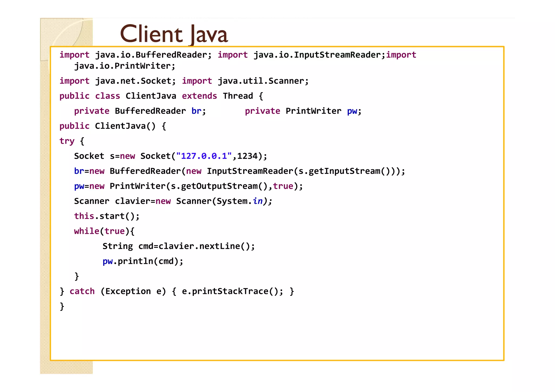The height and width of the screenshot is (392, 555).
Task: Click the text "Scanner clavier=new"
Action: (122, 201)
